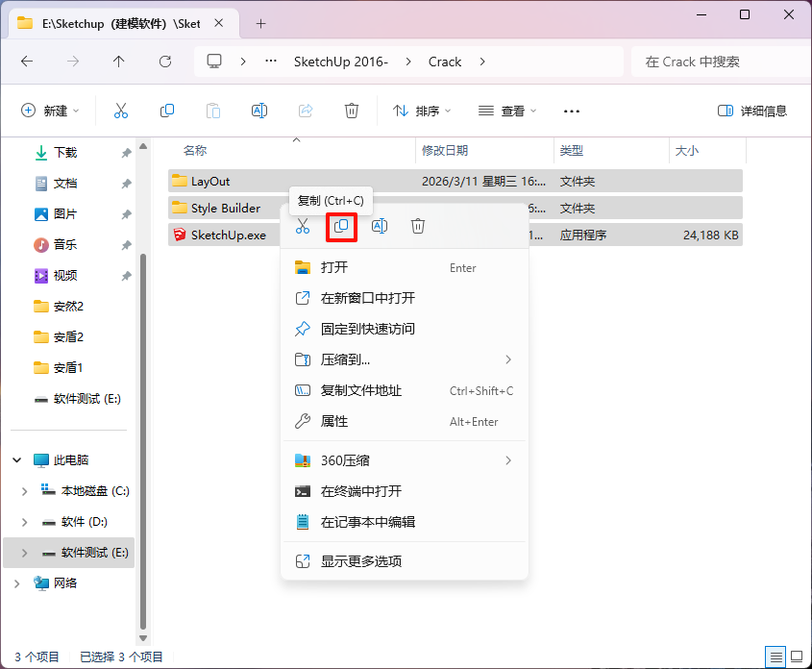Expand 软件测试 (E:) under 此电脑
The width and height of the screenshot is (812, 669).
(x=24, y=553)
